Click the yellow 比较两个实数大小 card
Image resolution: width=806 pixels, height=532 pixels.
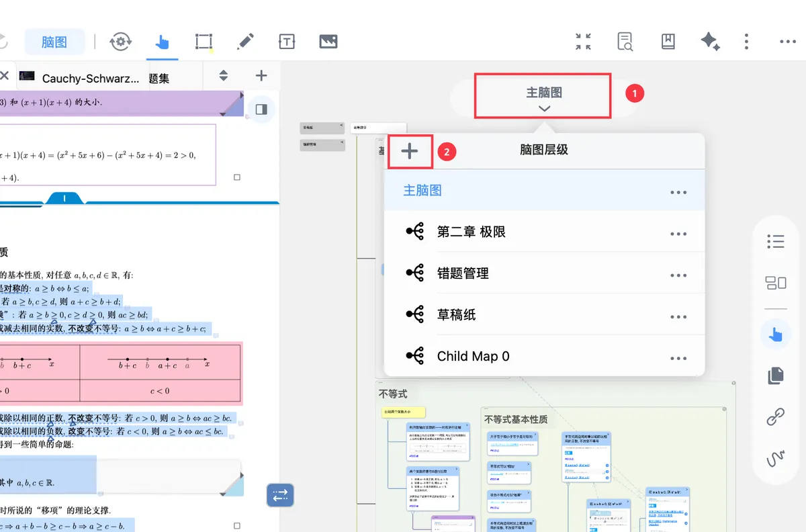click(403, 412)
